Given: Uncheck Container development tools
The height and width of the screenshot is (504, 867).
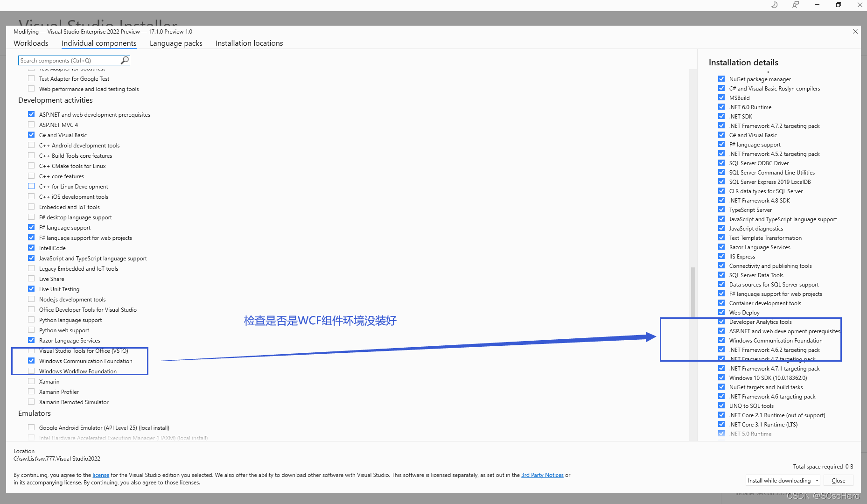Looking at the screenshot, I should (721, 303).
